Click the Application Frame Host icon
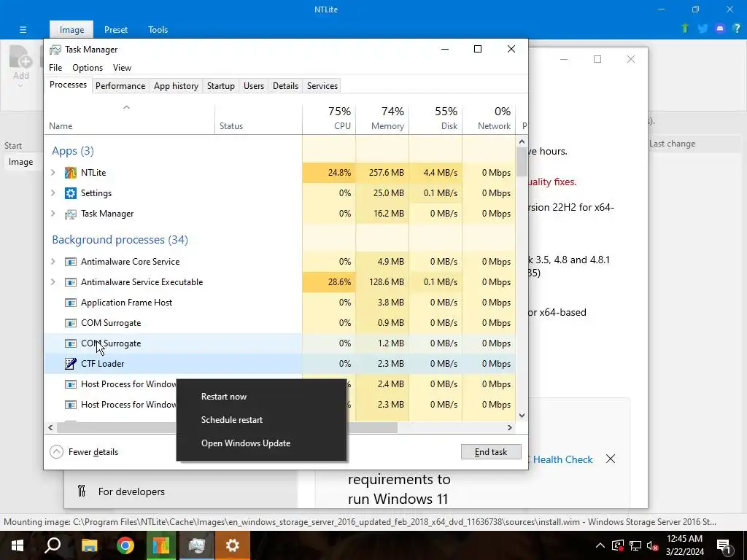This screenshot has height=560, width=747. [x=71, y=303]
